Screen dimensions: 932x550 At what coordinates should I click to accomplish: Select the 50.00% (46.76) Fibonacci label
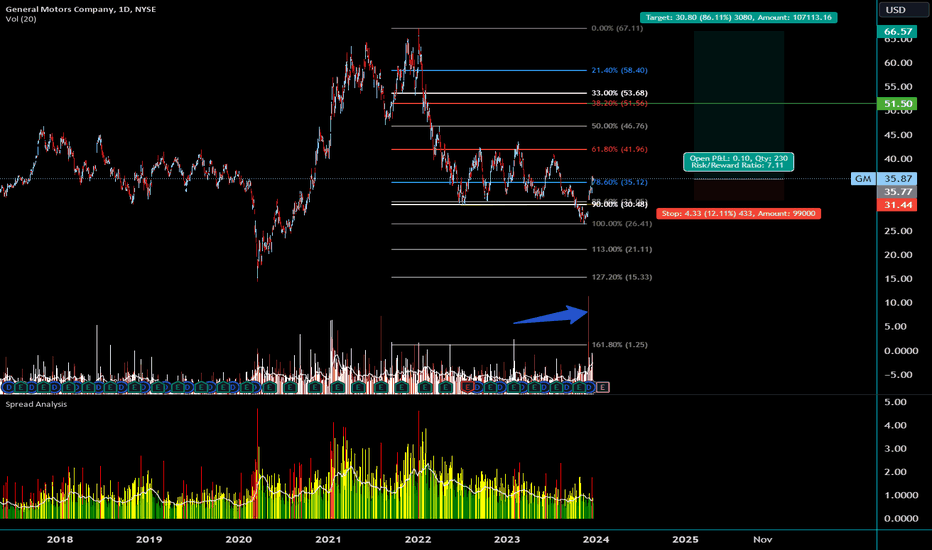[619, 126]
